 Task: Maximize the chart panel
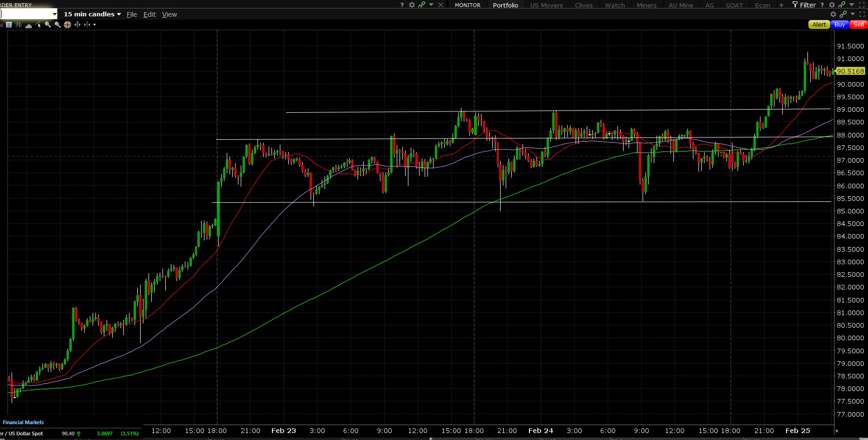pyautogui.click(x=862, y=14)
